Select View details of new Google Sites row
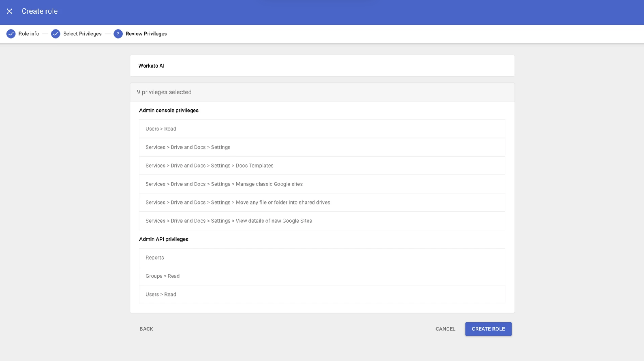The image size is (644, 361). click(322, 221)
